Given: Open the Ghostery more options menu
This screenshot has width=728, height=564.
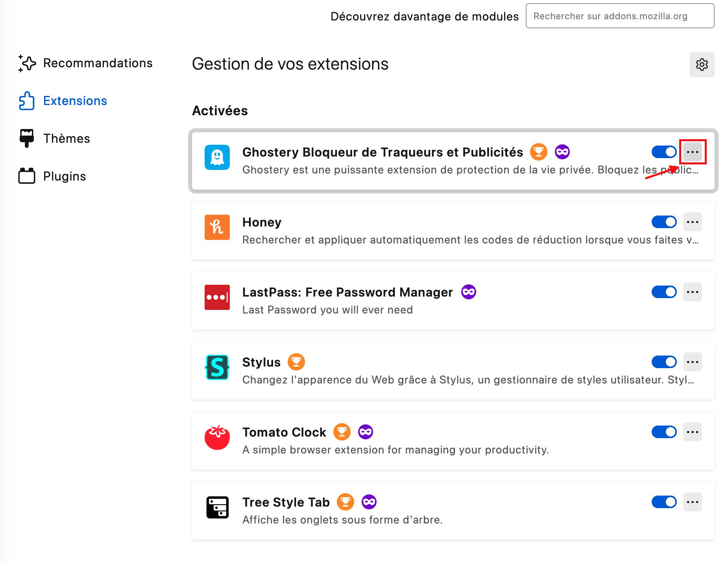Looking at the screenshot, I should 693,152.
